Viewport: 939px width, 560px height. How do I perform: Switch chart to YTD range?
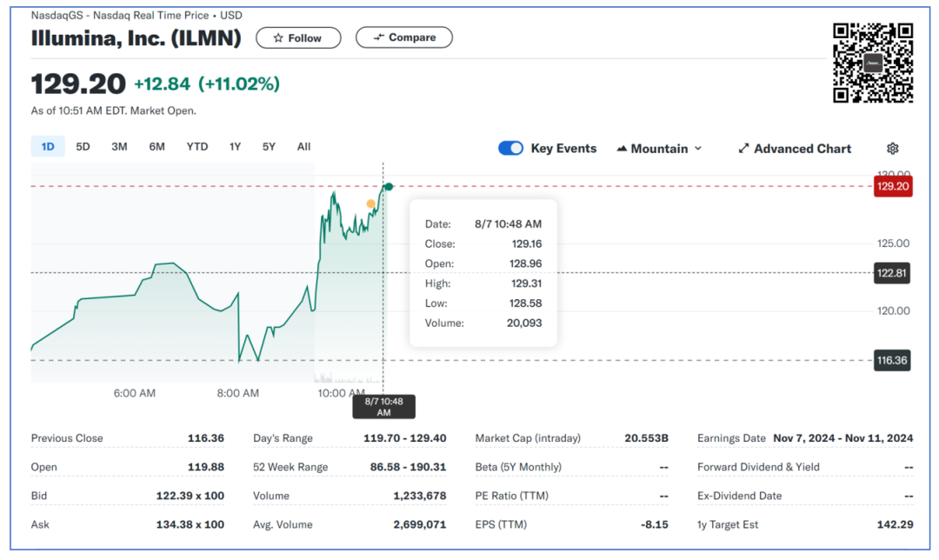click(x=197, y=147)
